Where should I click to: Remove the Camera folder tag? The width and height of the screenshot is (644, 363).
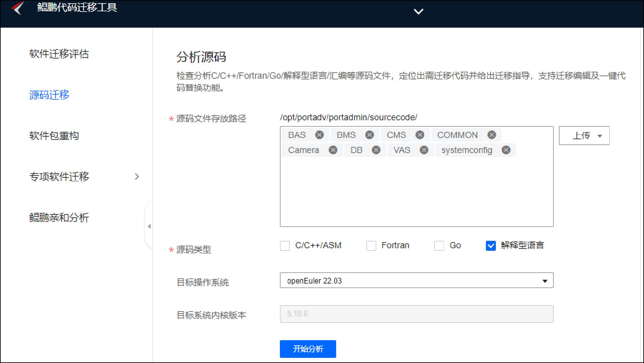point(333,150)
